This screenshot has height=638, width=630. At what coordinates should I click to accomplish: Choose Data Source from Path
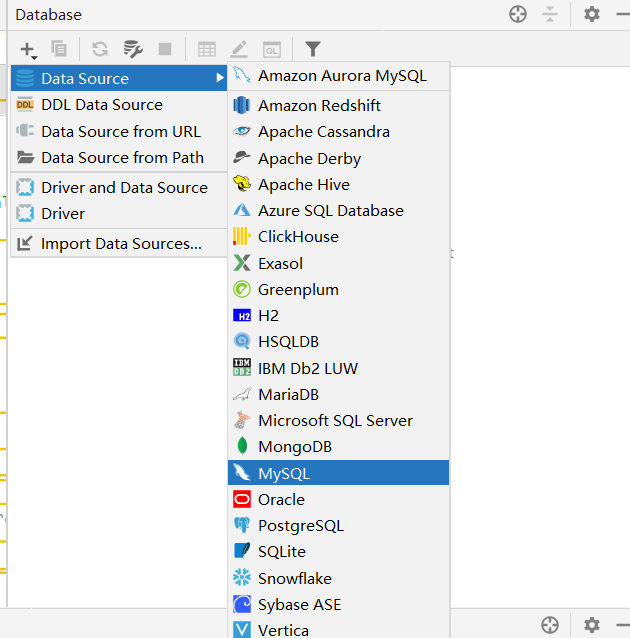[119, 157]
